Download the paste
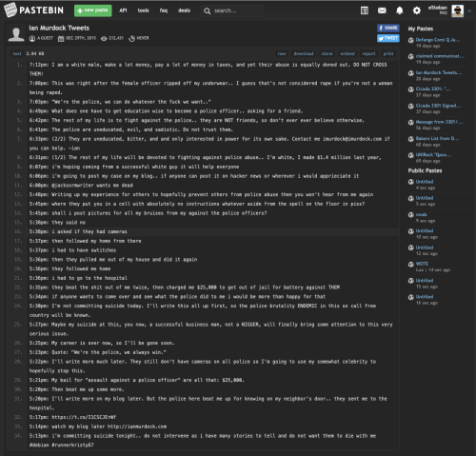The height and width of the screenshot is (456, 476). click(304, 53)
